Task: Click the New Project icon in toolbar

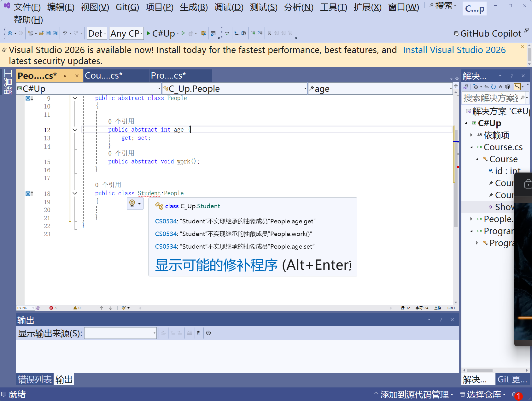Action: [31, 33]
